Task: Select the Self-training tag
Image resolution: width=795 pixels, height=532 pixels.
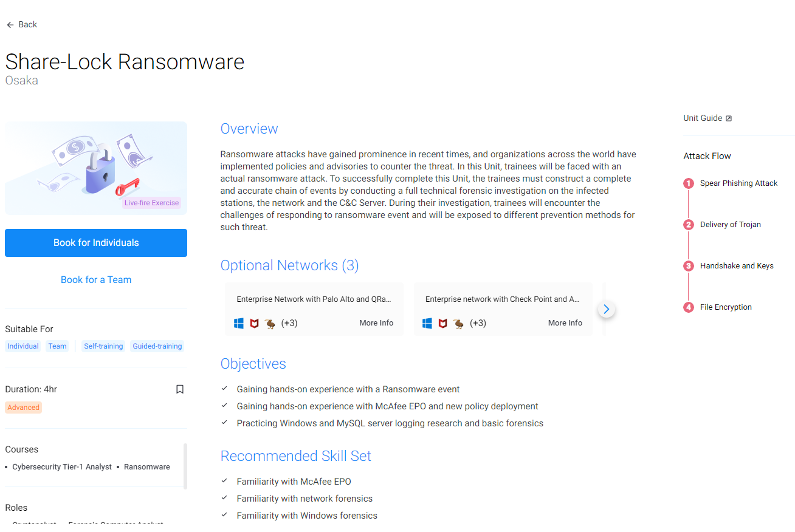Action: pos(103,346)
